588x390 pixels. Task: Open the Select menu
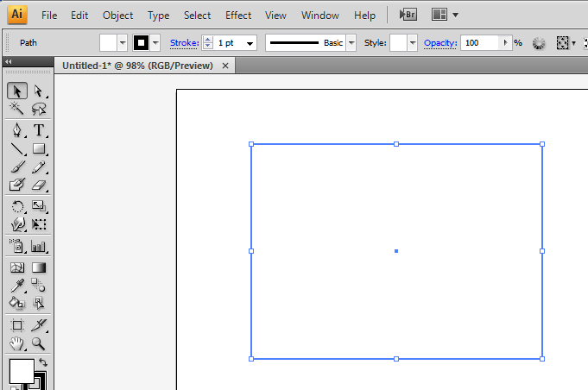click(197, 16)
